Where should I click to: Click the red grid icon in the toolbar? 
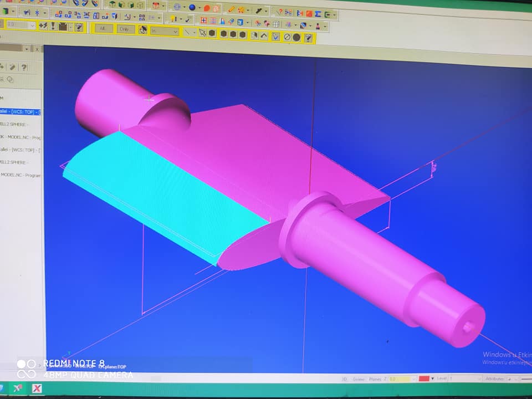(x=203, y=21)
